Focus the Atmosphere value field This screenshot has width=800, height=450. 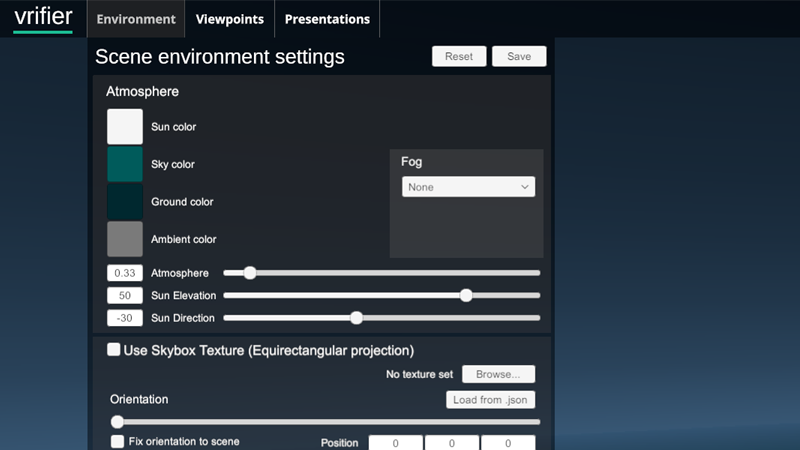click(125, 273)
